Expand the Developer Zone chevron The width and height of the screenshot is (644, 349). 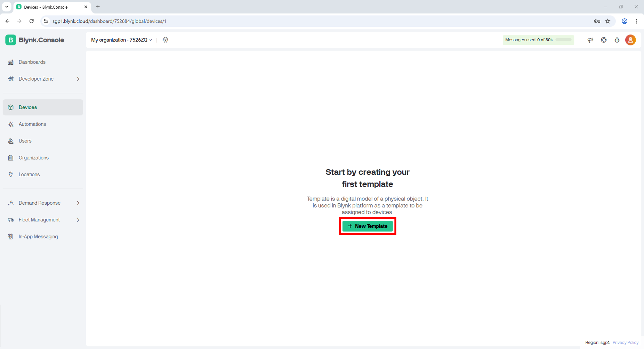78,79
